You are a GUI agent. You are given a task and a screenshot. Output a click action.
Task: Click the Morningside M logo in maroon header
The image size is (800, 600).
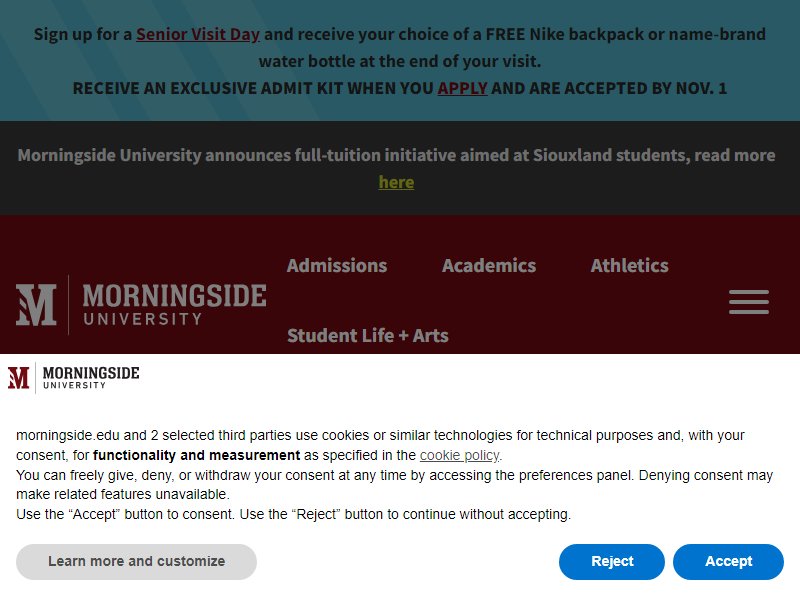click(x=36, y=305)
